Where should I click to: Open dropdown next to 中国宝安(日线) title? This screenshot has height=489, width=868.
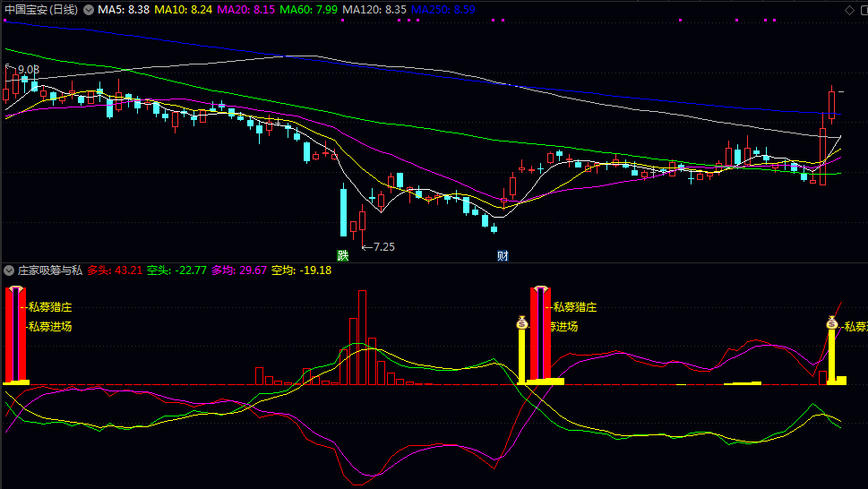[x=88, y=10]
